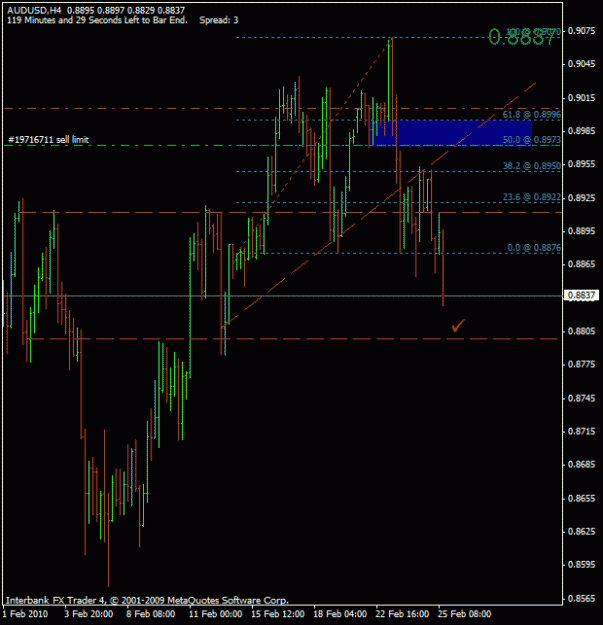Click the current price tag 0.8837 on the price axis

pos(581,295)
